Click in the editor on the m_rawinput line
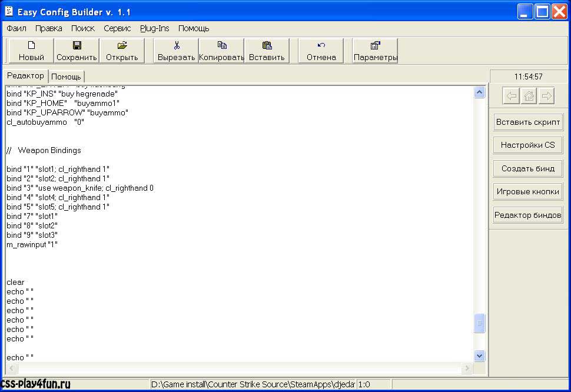The height and width of the screenshot is (392, 571). [32, 245]
